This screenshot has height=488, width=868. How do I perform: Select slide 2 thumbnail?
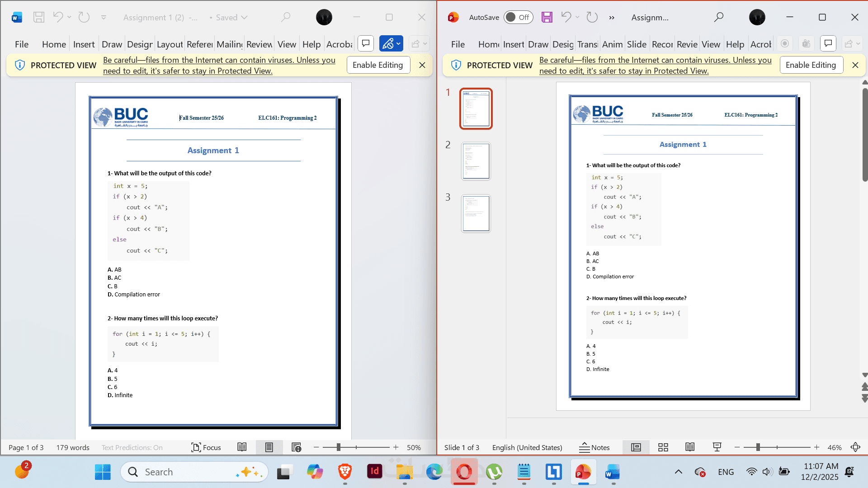coord(476,161)
